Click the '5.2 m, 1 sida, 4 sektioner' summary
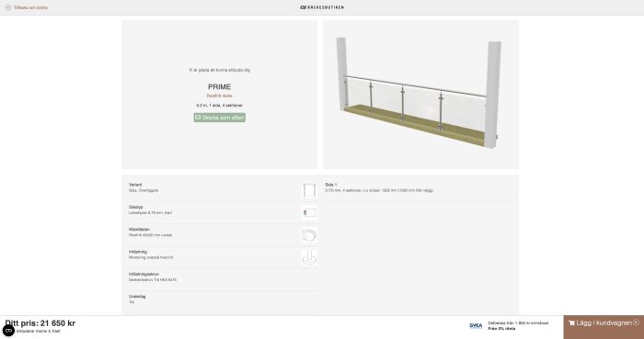644x339 pixels. point(219,106)
